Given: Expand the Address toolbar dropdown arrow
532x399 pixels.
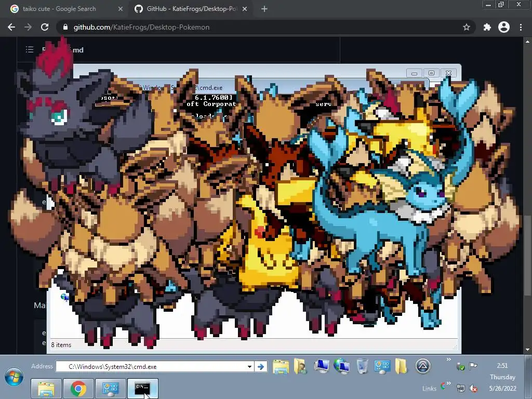Looking at the screenshot, I should click(249, 366).
